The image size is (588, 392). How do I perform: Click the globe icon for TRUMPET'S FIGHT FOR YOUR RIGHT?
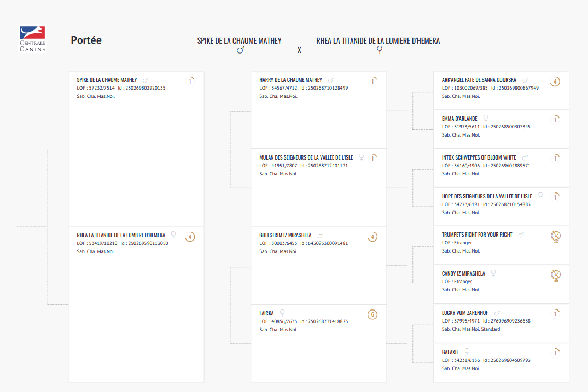tap(555, 236)
